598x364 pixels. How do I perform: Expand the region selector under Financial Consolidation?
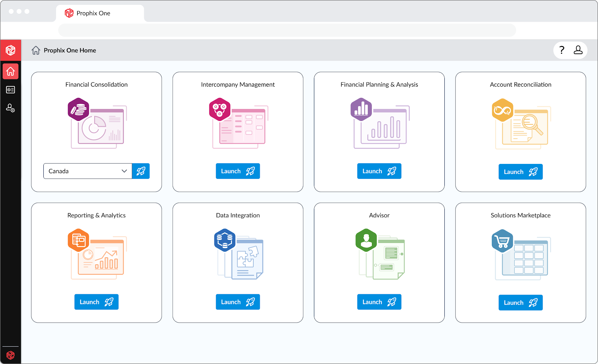click(x=87, y=171)
